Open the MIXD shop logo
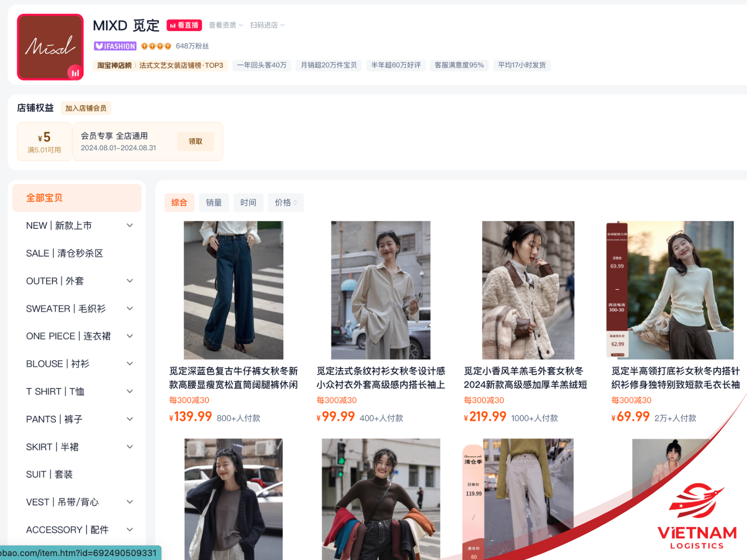The height and width of the screenshot is (560, 747). (50, 47)
